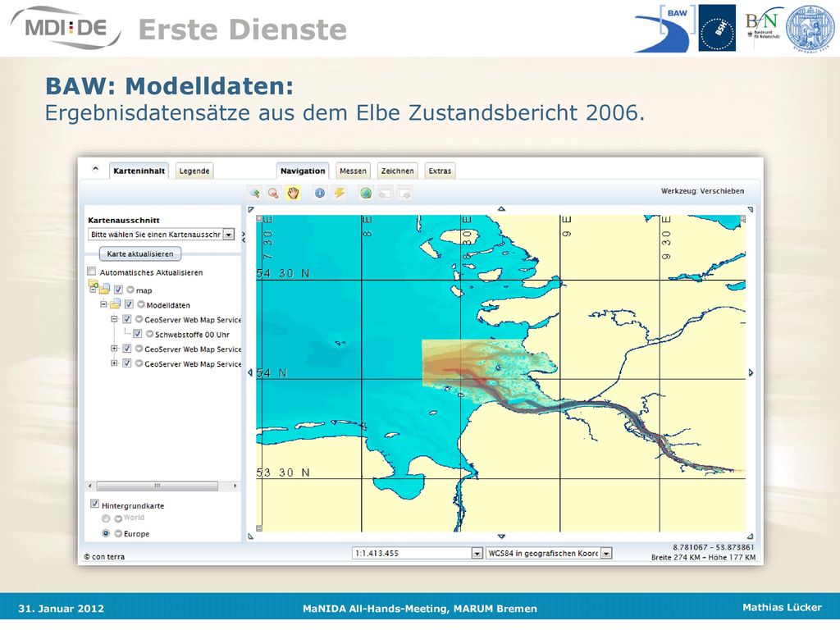Viewport: 840px width, 630px height.
Task: Pan the map toward the southwest corner arrow
Action: pos(251,536)
